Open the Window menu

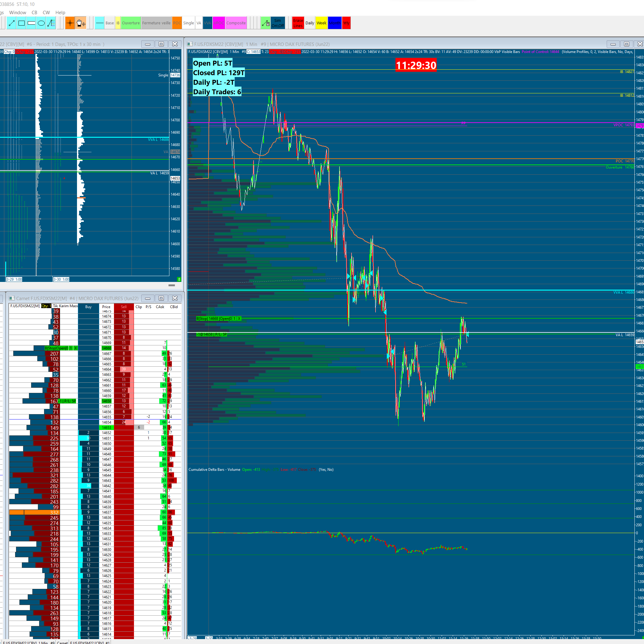(x=18, y=13)
